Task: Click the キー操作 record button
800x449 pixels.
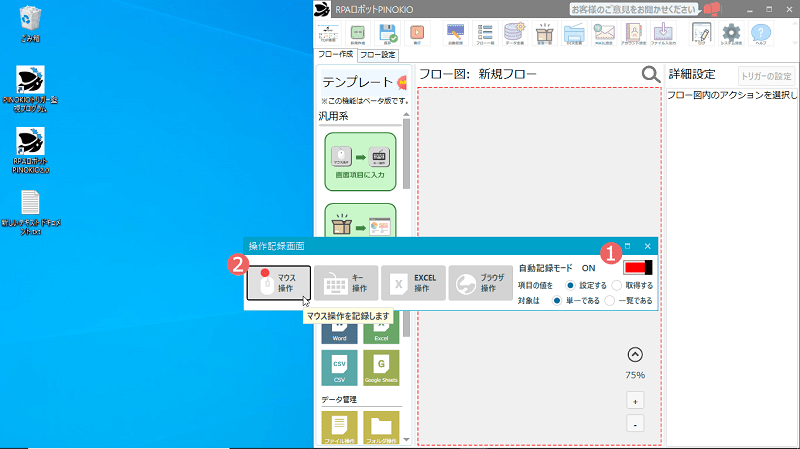Action: 346,283
